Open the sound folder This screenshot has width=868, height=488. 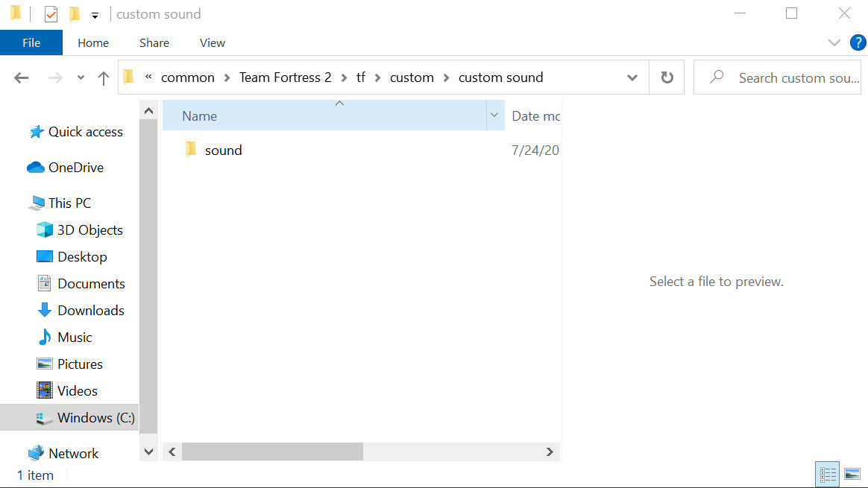tap(223, 150)
